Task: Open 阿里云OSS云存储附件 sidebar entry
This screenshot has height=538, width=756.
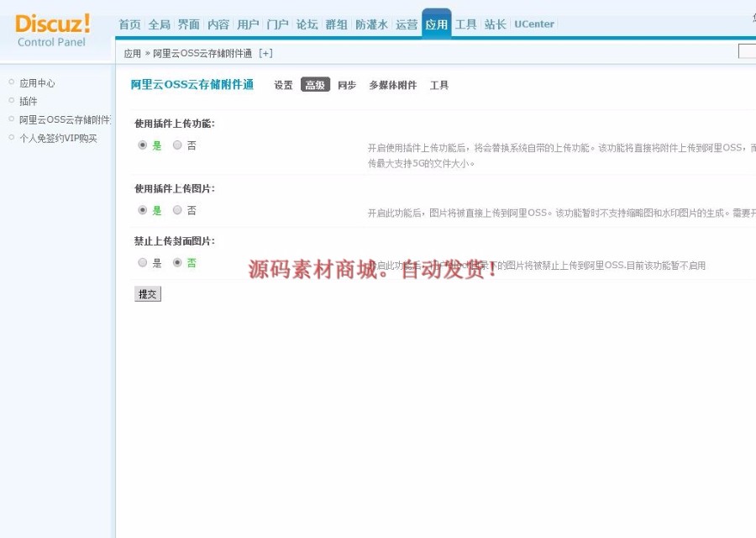Action: tap(65, 119)
